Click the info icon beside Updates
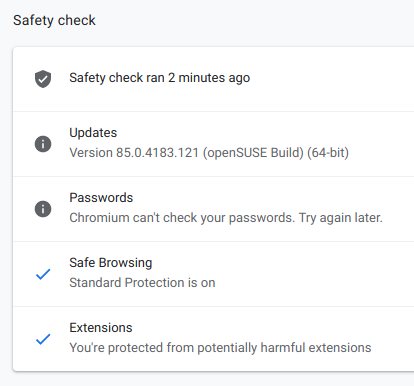Image resolution: width=414 pixels, height=386 pixels. pos(43,144)
